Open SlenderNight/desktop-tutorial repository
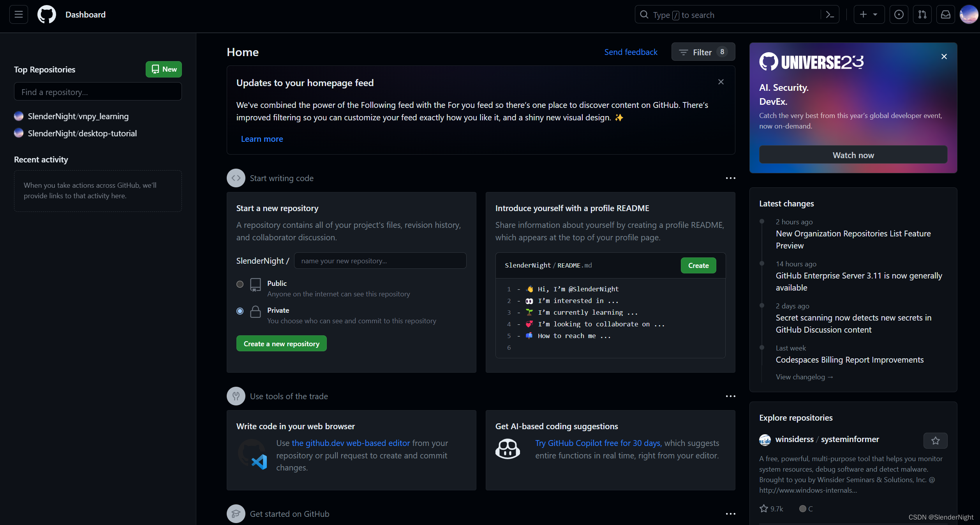 (82, 133)
